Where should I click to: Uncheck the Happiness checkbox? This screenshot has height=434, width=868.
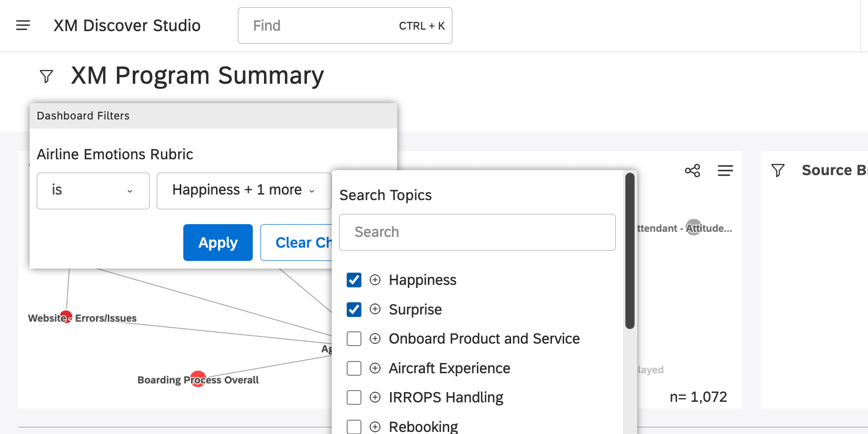coord(354,280)
